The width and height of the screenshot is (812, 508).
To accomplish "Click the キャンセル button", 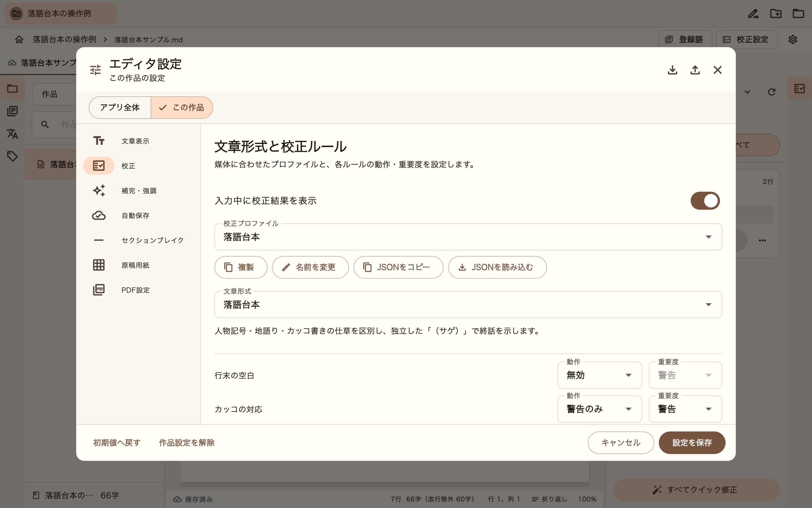I will [x=621, y=443].
